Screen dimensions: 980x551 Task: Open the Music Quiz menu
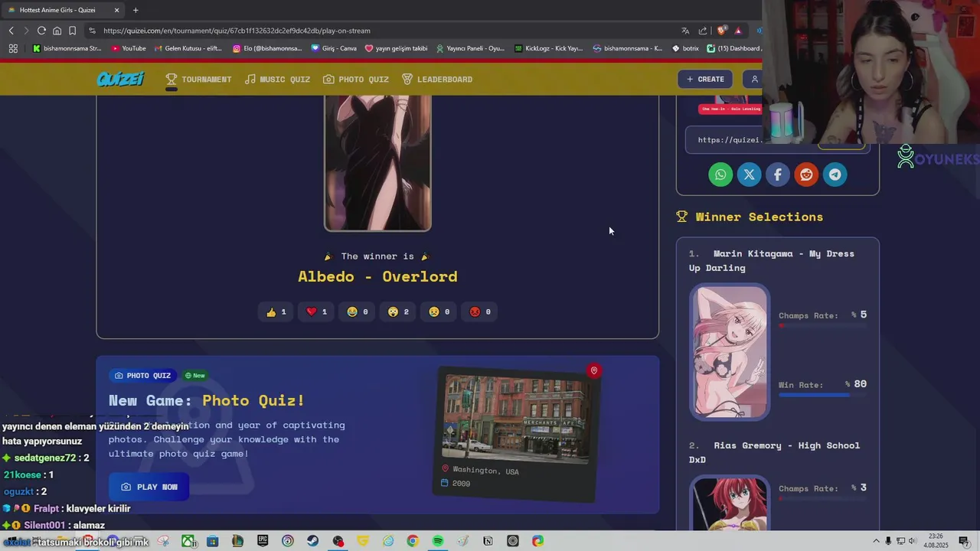point(277,80)
